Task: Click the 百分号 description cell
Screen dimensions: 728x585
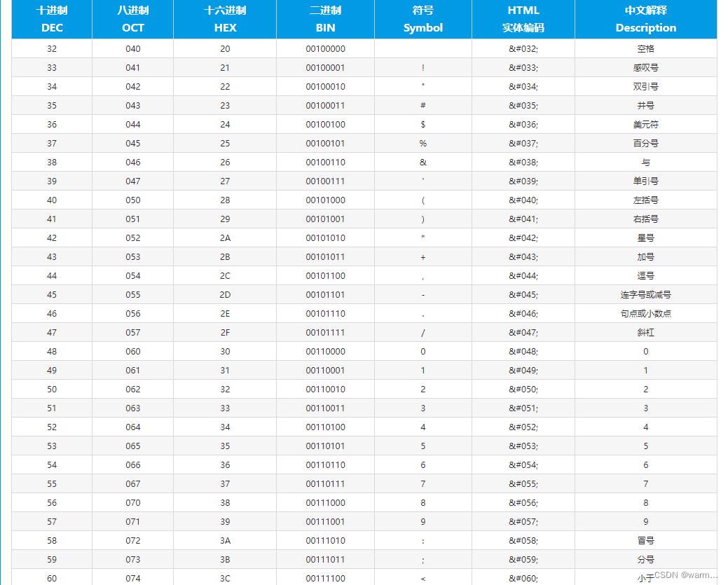Action: [646, 144]
